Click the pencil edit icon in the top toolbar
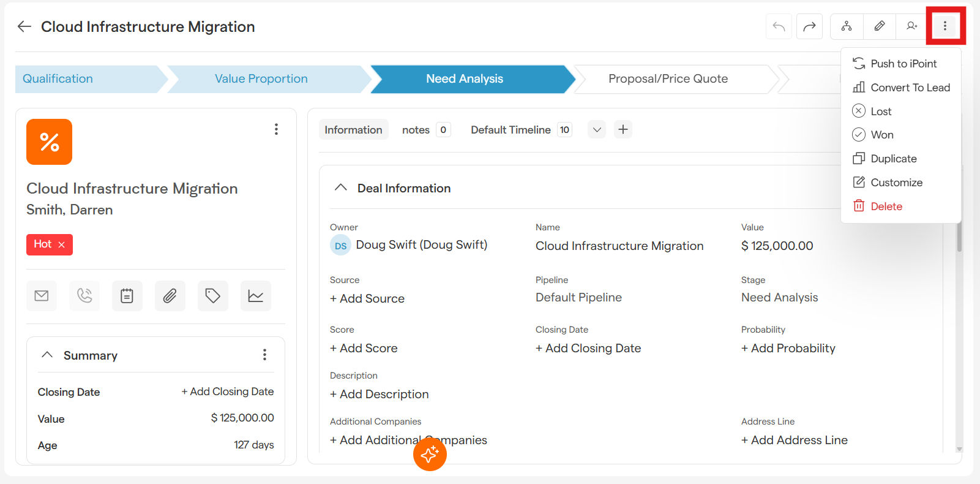Screen dimensions: 980x484 pyautogui.click(x=879, y=26)
